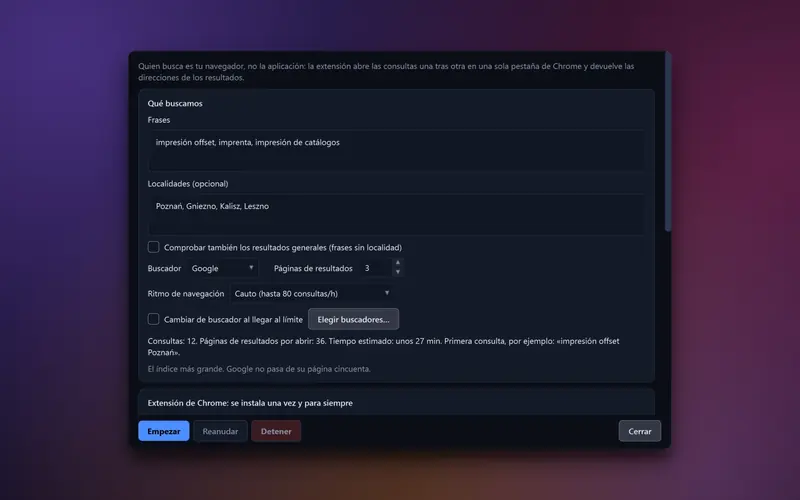Image resolution: width=800 pixels, height=500 pixels.
Task: Close the dialog with Cerrar
Action: [x=640, y=431]
